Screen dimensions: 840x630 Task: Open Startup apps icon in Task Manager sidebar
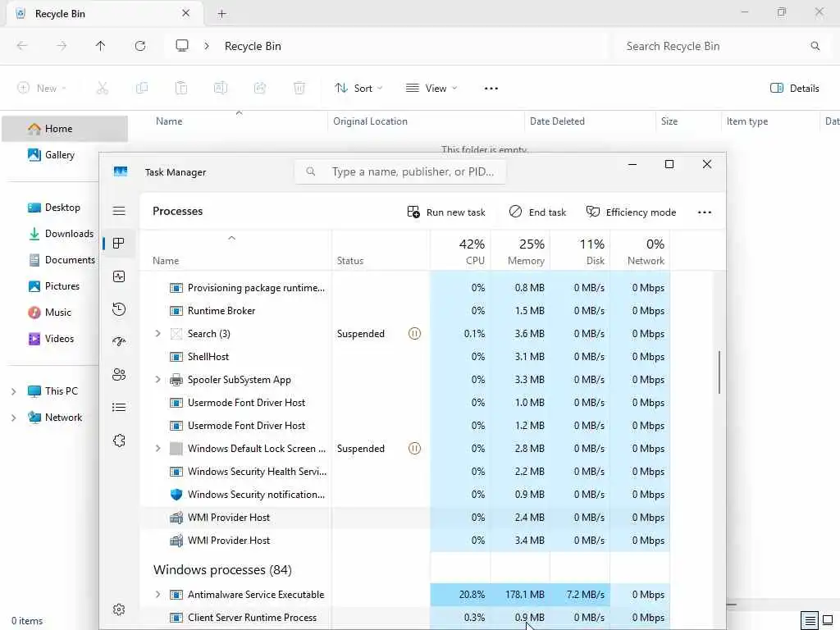[x=119, y=342]
